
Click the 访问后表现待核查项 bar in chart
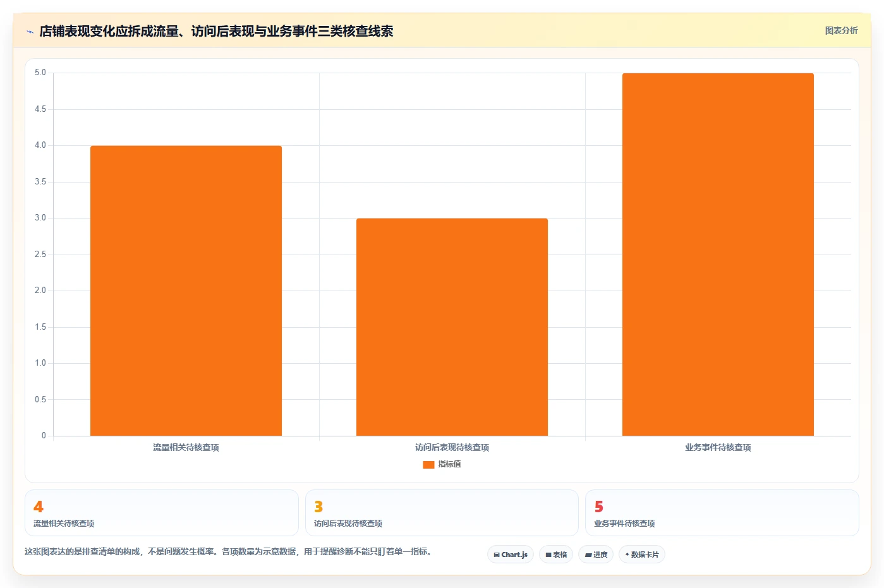(x=452, y=327)
